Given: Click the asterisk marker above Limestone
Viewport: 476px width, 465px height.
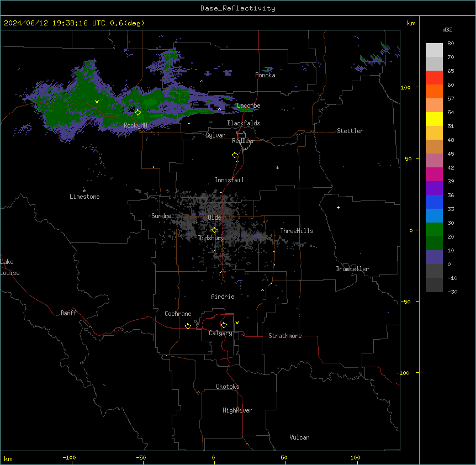Looking at the screenshot, I should pyautogui.click(x=84, y=191).
